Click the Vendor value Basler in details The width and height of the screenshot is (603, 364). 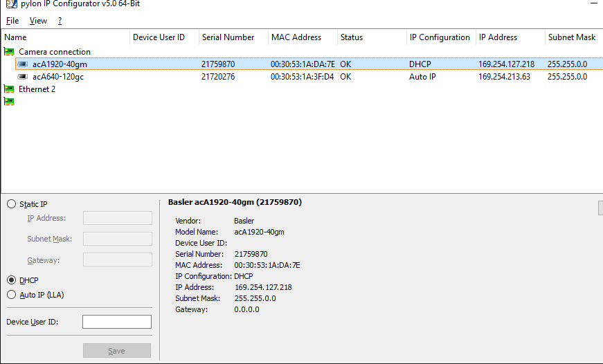244,221
